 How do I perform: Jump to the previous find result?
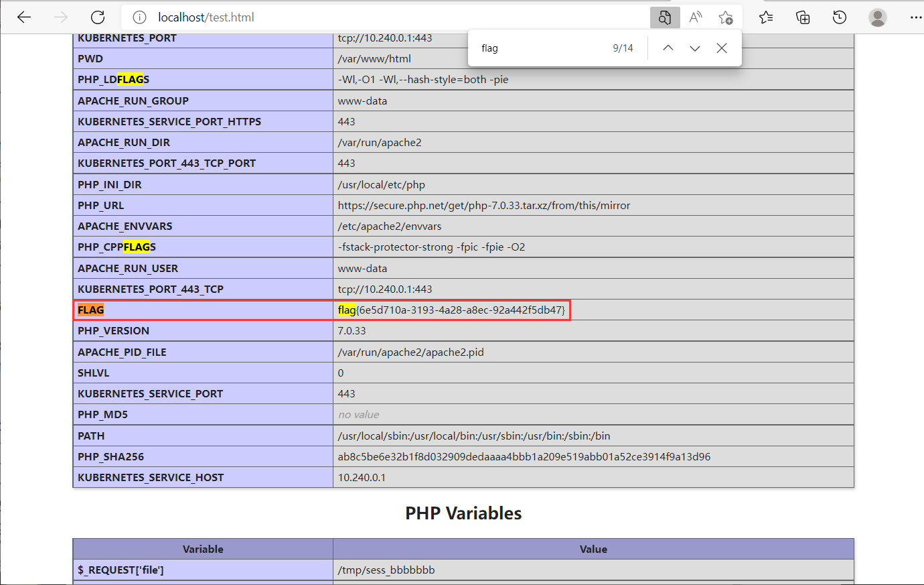click(x=668, y=48)
